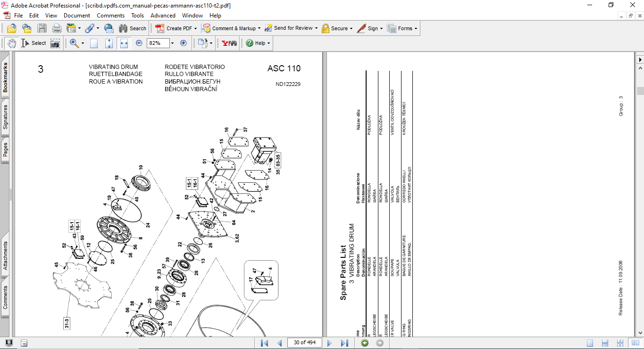Click the Select text tool button

pos(34,43)
